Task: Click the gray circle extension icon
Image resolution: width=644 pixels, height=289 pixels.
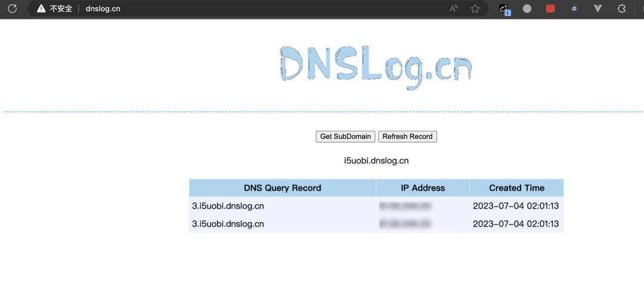Action: pos(527,8)
